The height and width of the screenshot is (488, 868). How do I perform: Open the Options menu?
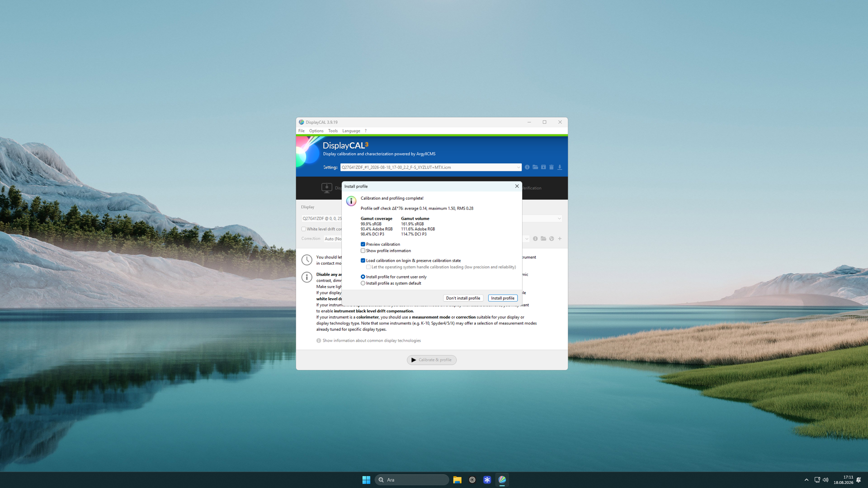pyautogui.click(x=316, y=131)
